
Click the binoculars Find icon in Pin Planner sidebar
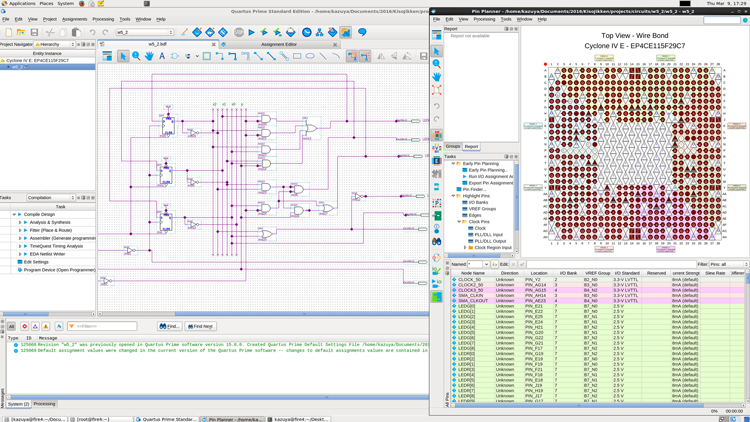[x=436, y=242]
